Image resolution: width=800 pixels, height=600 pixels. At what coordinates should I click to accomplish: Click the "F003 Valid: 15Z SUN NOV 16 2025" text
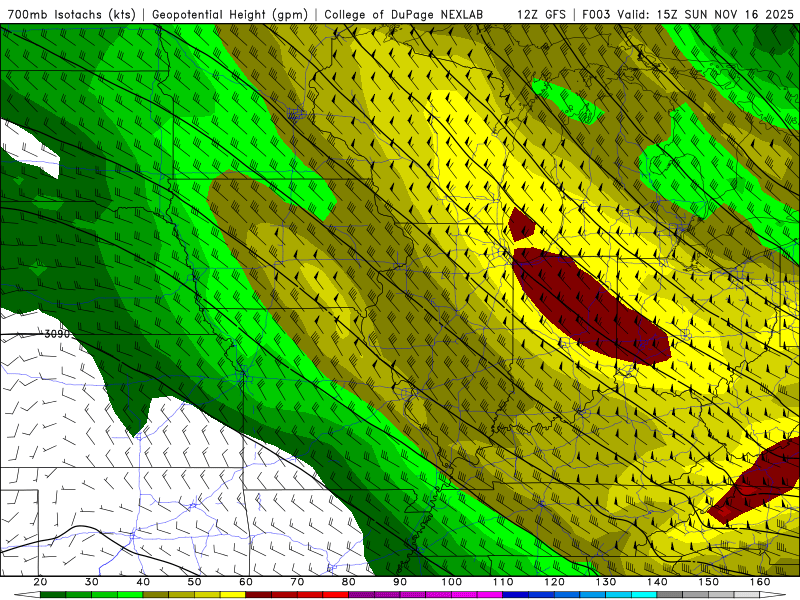tap(688, 14)
